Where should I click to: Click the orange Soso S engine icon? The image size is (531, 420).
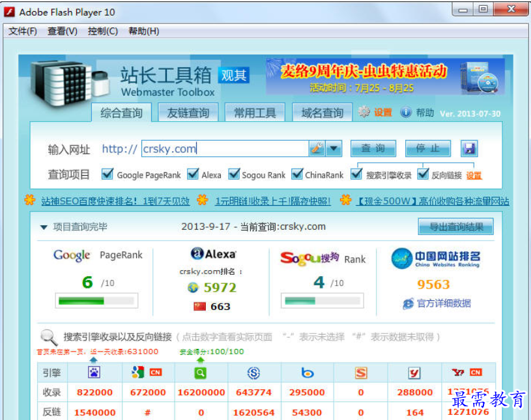point(361,373)
